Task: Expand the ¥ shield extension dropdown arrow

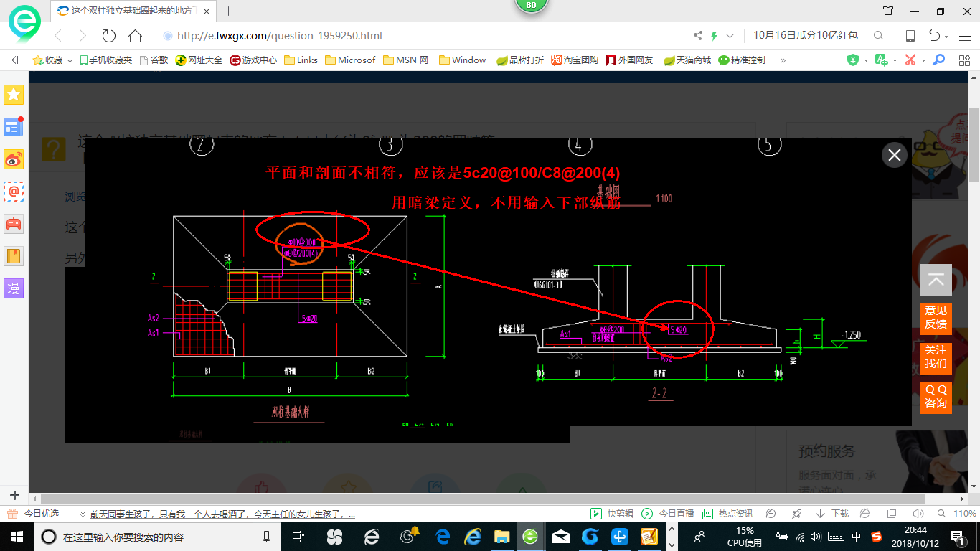Action: click(x=865, y=60)
